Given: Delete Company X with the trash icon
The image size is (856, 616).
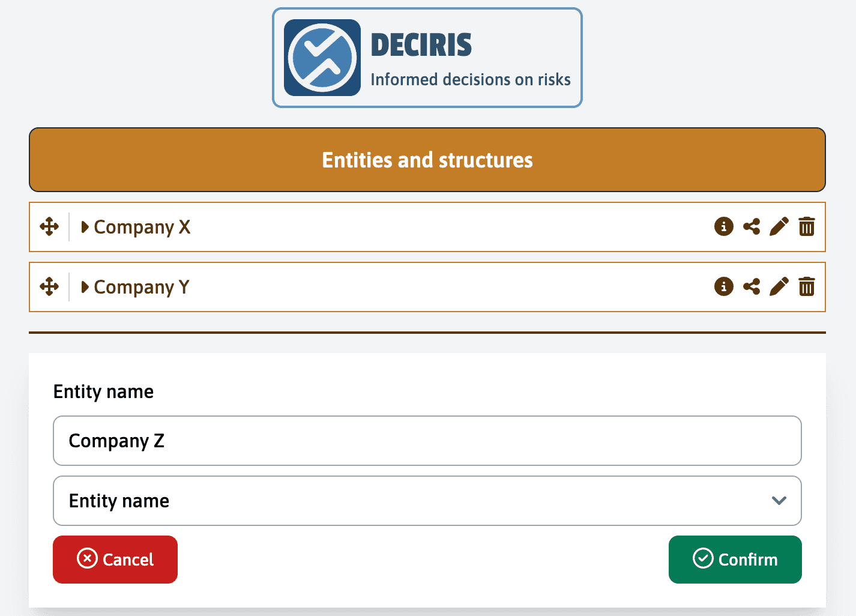Looking at the screenshot, I should pyautogui.click(x=807, y=227).
